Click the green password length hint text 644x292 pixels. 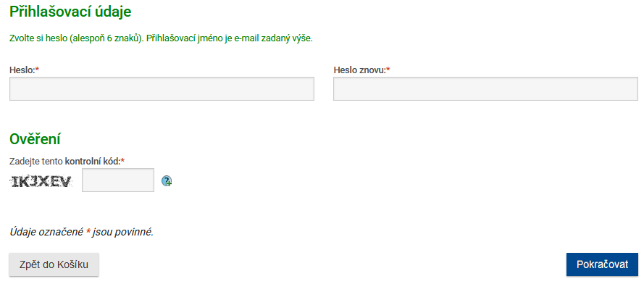(x=160, y=38)
